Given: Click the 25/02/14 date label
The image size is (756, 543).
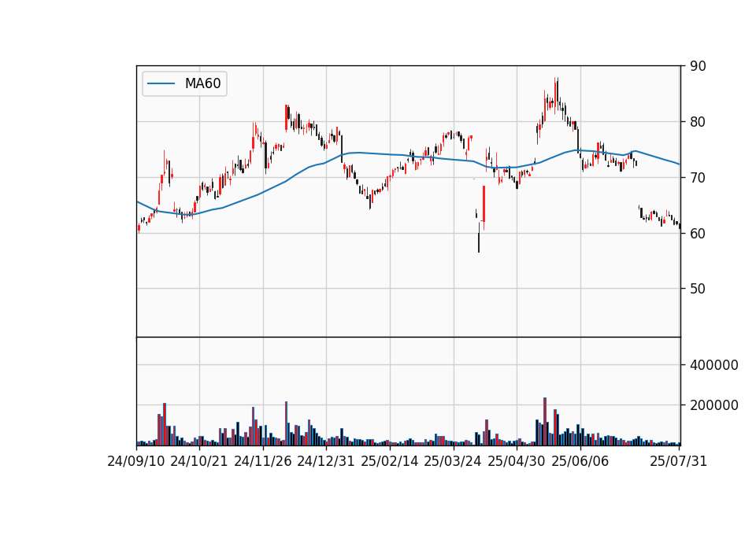Looking at the screenshot, I should (x=390, y=461).
